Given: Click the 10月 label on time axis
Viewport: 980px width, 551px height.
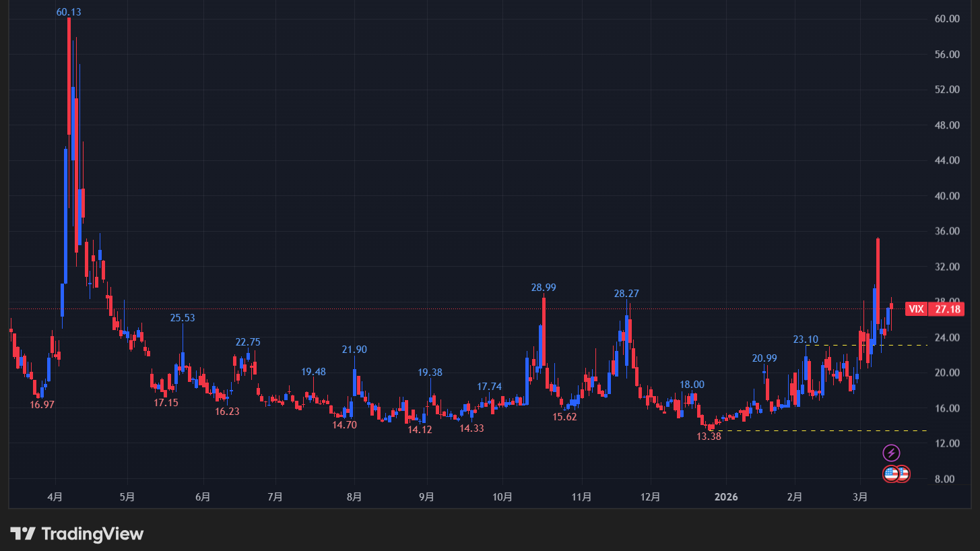Looking at the screenshot, I should 502,498.
